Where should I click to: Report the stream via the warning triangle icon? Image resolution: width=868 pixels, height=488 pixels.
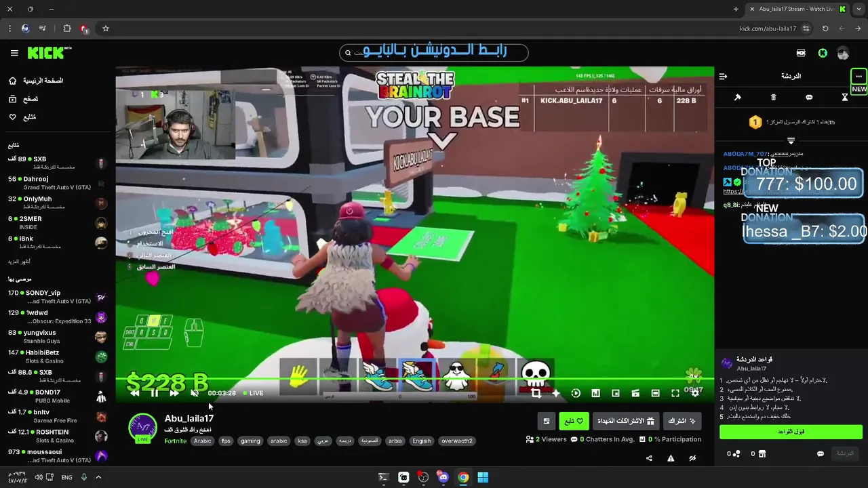671,458
